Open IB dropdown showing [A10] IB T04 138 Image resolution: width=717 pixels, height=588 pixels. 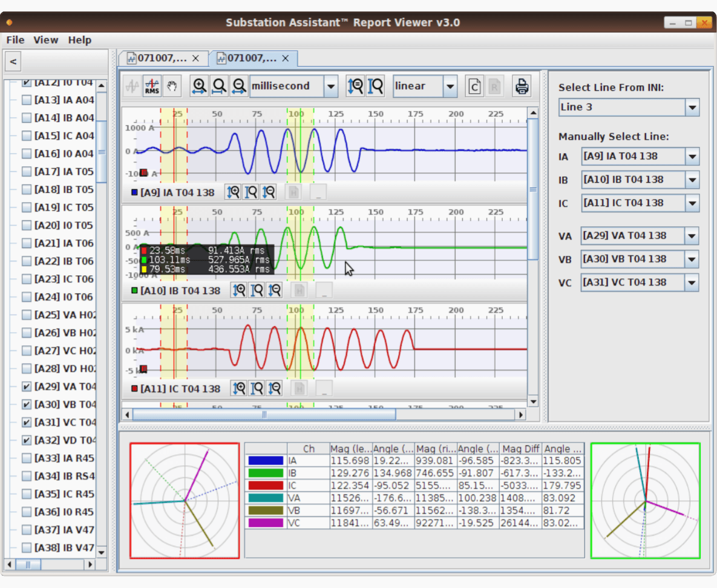(x=692, y=180)
